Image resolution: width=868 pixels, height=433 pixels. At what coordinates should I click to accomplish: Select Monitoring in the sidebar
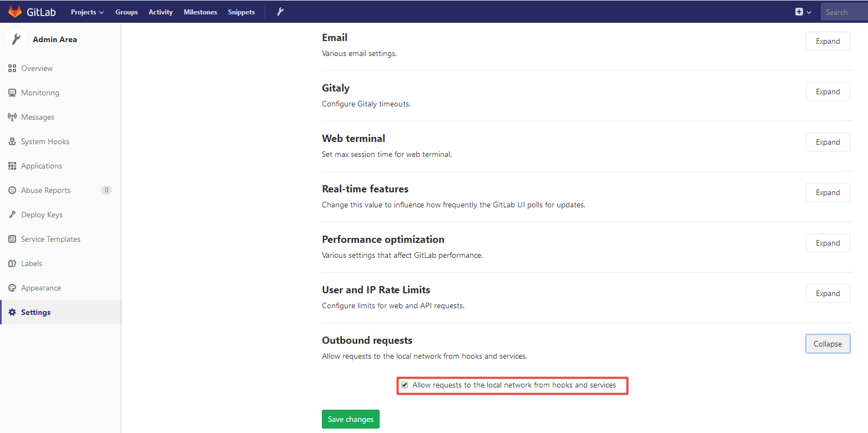pos(60,93)
